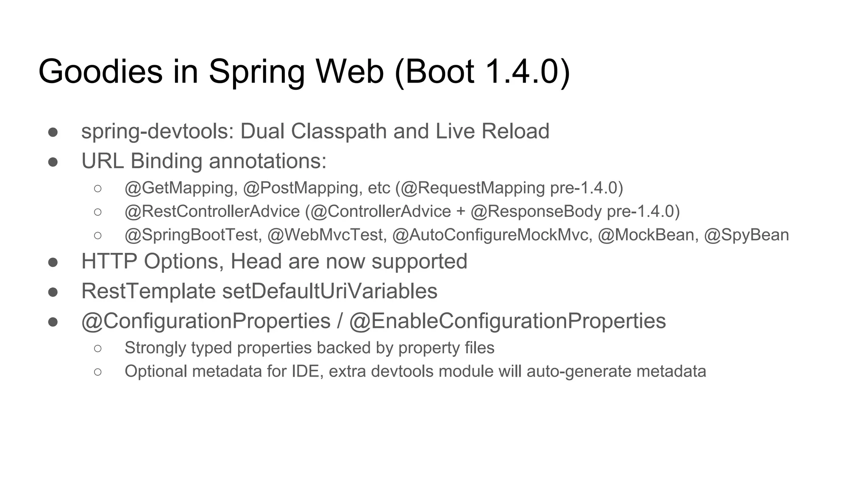The width and height of the screenshot is (868, 488).
Task: Click 'RestTemplate setDefaultUriVariables' bullet
Action: pos(259,291)
